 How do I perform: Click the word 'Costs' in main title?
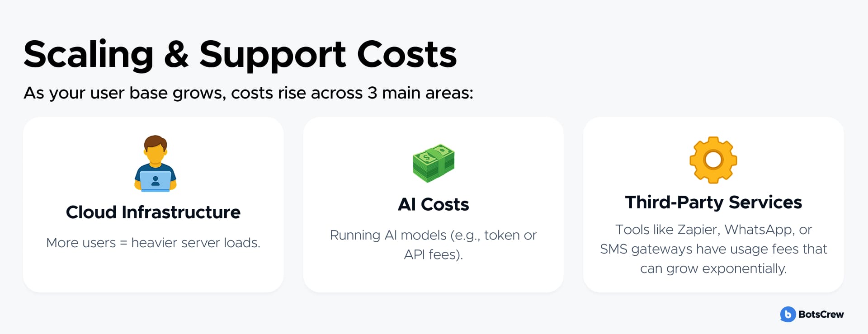click(x=406, y=55)
